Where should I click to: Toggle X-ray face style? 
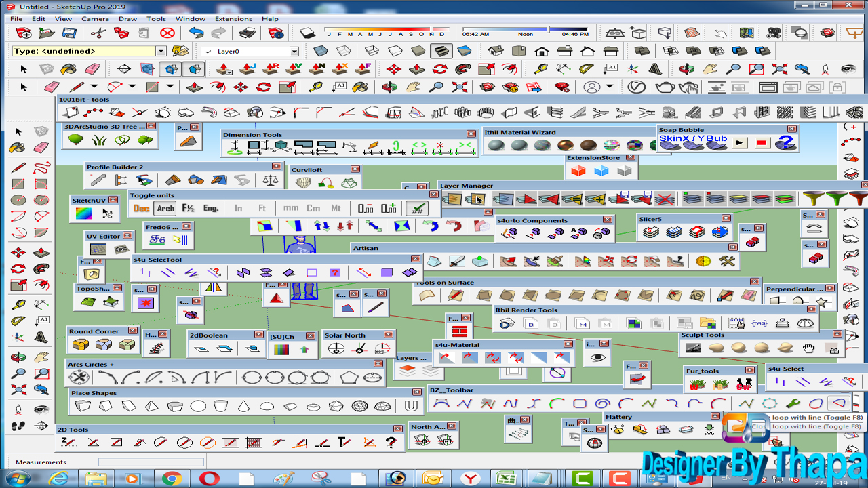tap(321, 51)
